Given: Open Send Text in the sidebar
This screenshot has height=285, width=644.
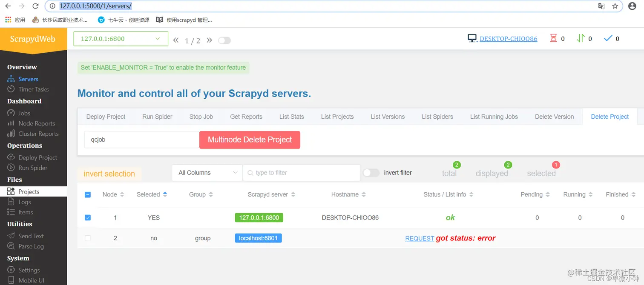Looking at the screenshot, I should [x=31, y=236].
